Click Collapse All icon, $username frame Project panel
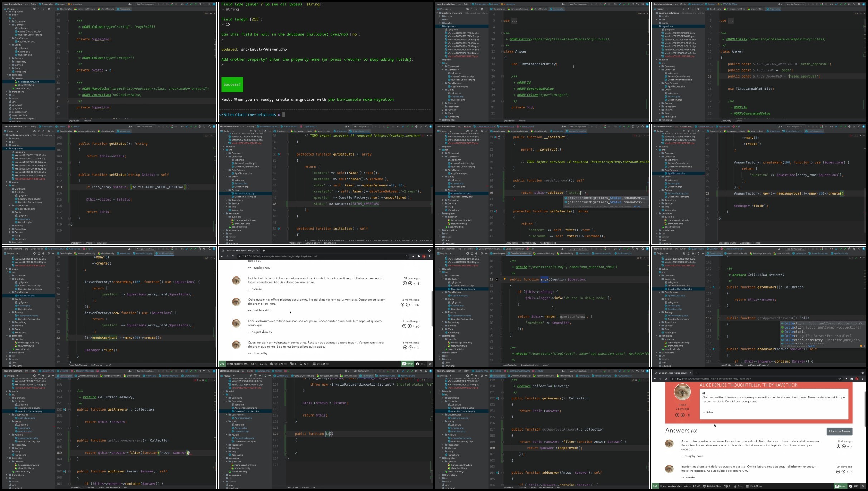Image resolution: width=868 pixels, height=491 pixels. [x=43, y=9]
